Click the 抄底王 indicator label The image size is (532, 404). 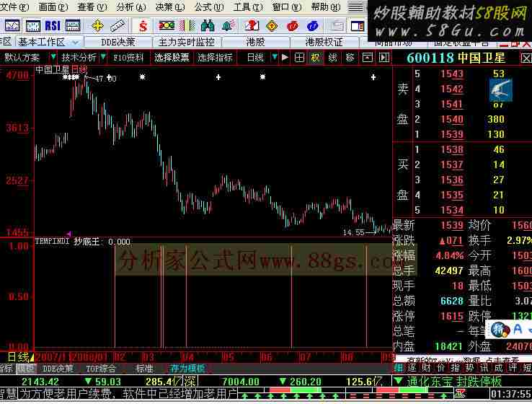87,242
